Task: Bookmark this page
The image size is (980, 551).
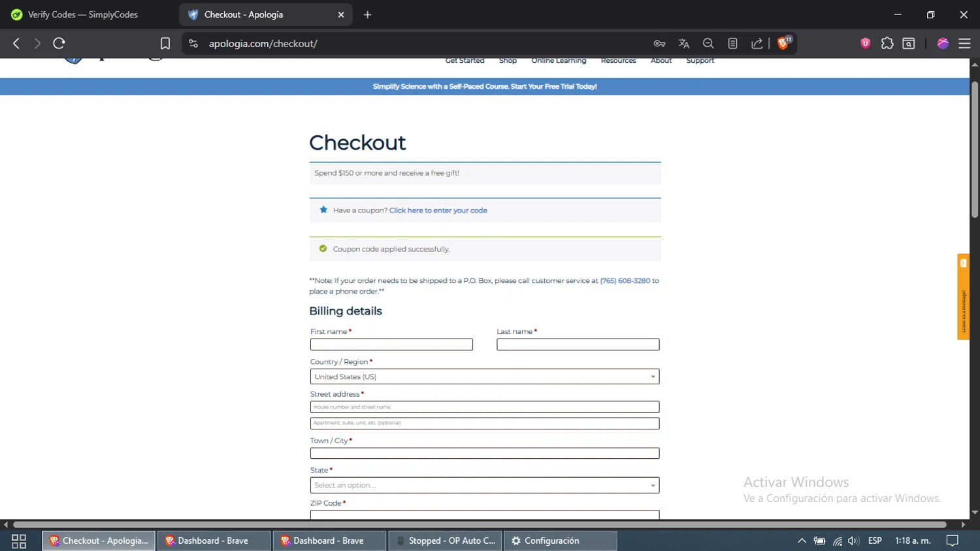Action: click(165, 44)
